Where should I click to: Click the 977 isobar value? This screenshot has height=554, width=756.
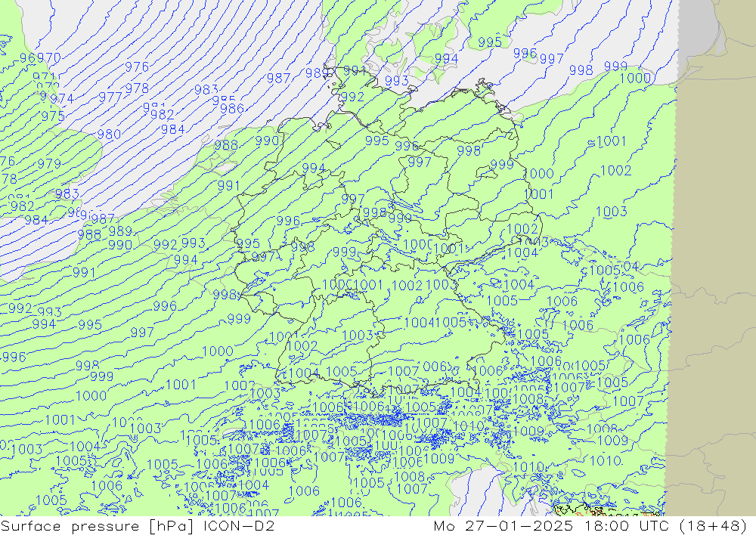click(110, 98)
